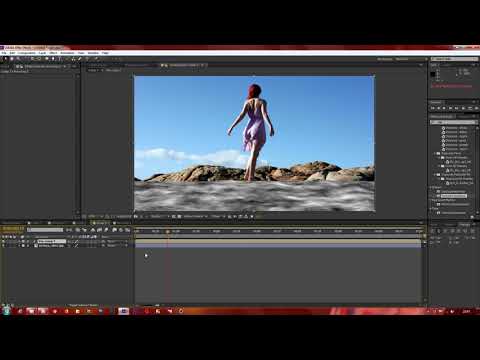
Task: Open the Edit menu
Action: click(12, 53)
